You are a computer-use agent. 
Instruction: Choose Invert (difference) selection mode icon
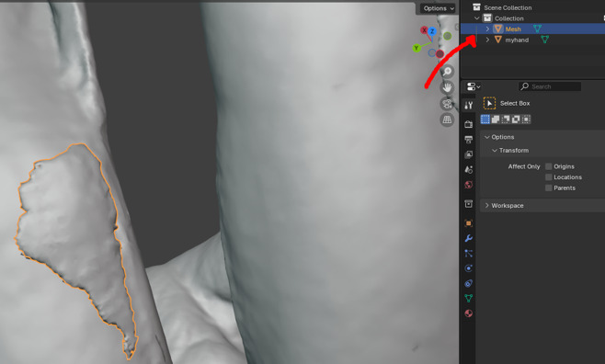pos(516,119)
